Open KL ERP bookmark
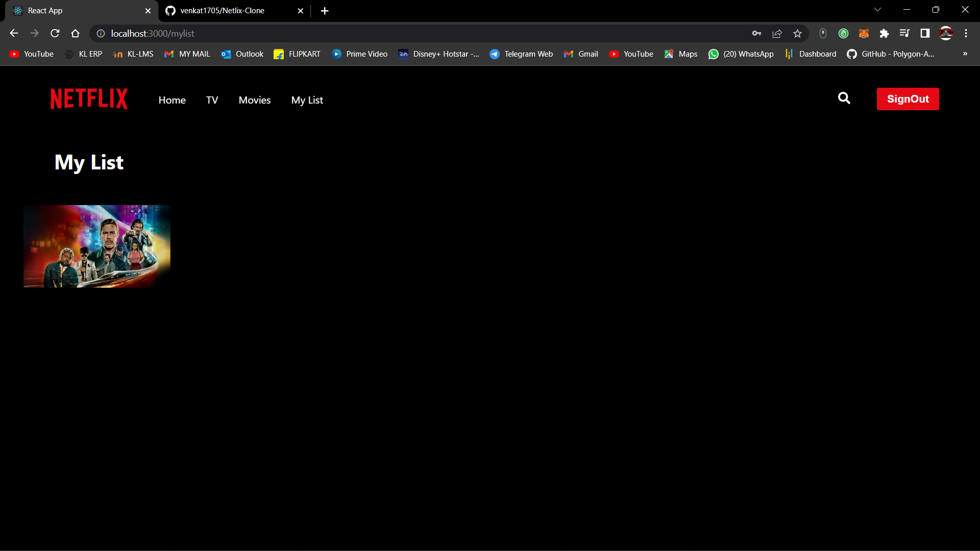The width and height of the screenshot is (980, 551). pos(83,54)
